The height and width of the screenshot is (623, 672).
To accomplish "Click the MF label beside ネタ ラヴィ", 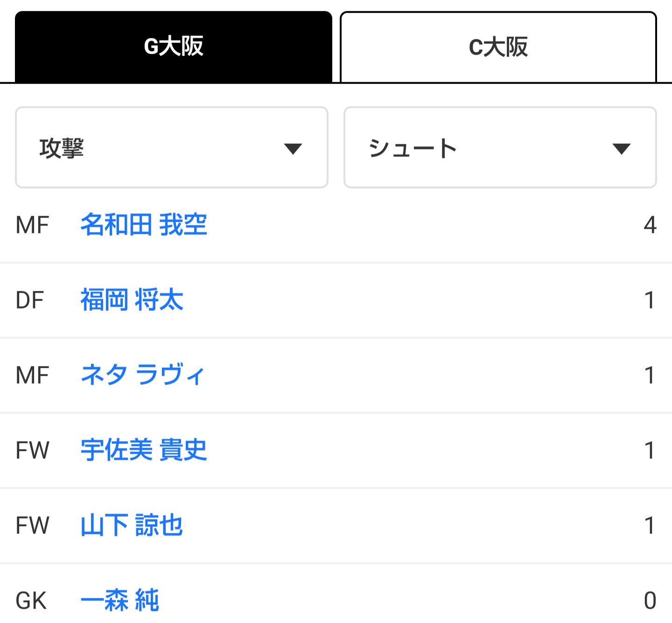I will (32, 375).
